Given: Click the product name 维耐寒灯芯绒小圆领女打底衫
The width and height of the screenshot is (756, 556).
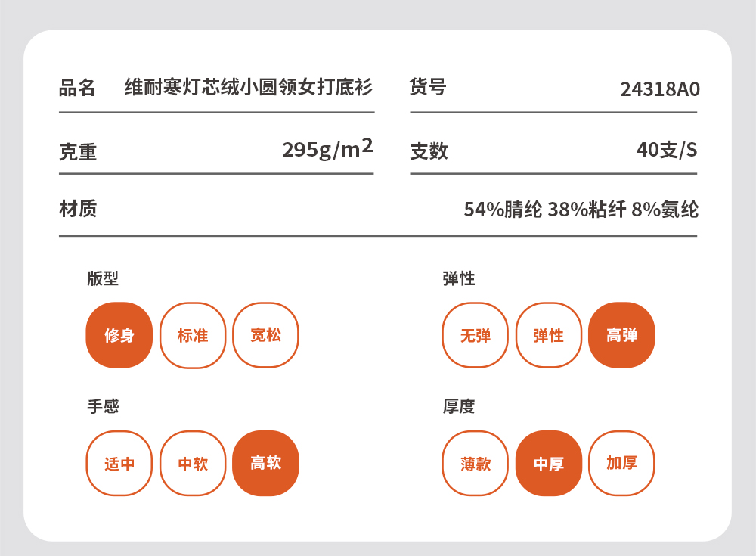Looking at the screenshot, I should coord(249,88).
